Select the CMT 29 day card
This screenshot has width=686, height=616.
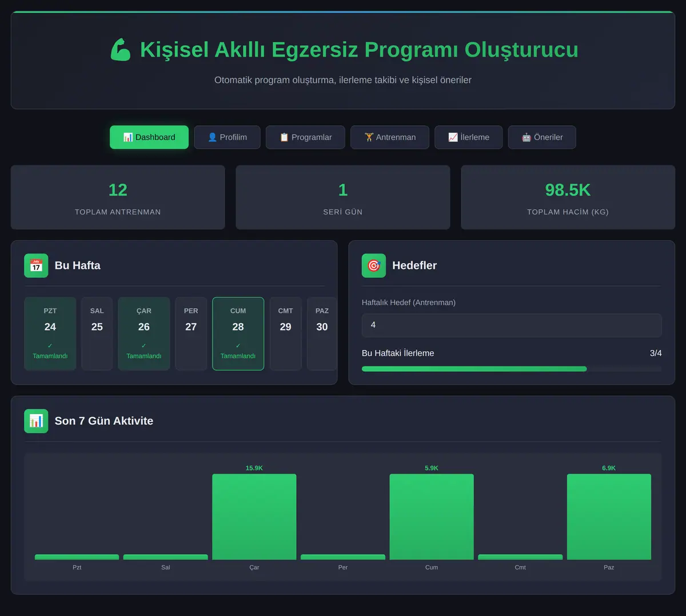pos(285,333)
